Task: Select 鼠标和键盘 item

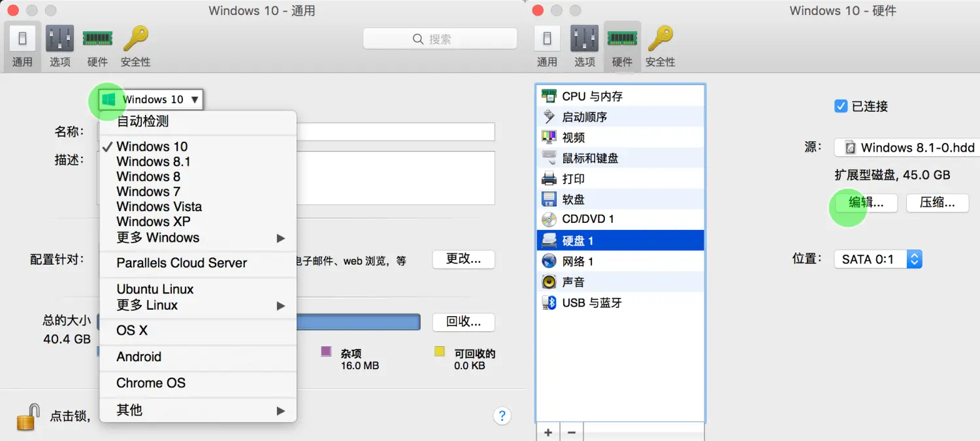Action: [621, 158]
